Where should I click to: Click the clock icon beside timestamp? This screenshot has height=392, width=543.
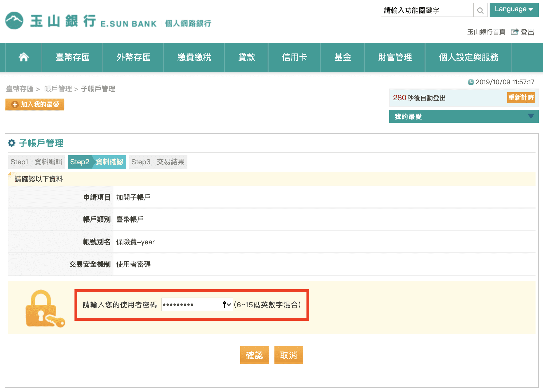pos(471,82)
